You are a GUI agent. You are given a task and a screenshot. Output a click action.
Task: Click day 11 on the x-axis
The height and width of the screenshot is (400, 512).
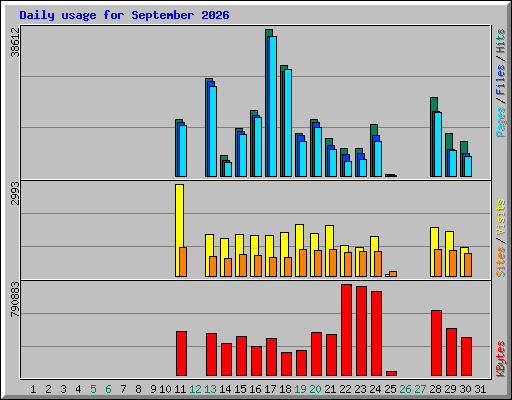[x=180, y=389]
